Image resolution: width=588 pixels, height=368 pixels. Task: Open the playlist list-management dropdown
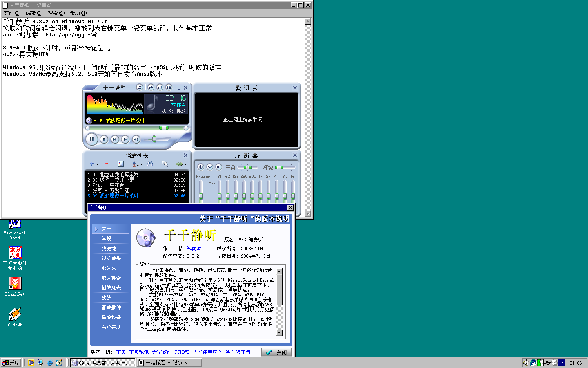123,164
